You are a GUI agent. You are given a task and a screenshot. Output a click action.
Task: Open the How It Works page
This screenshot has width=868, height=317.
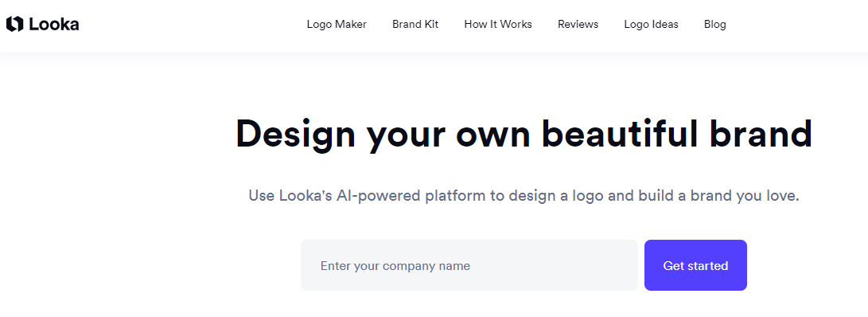[498, 25]
